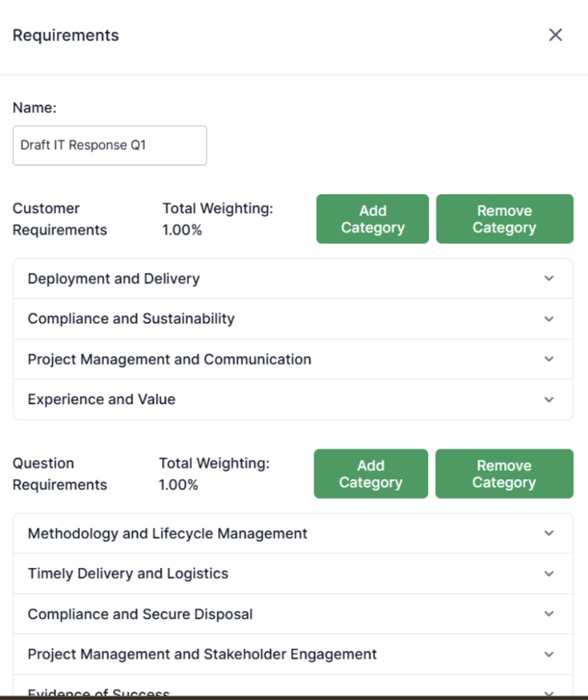Expand Methodology and Lifecycle Management chevron
The width and height of the screenshot is (588, 700).
pyautogui.click(x=549, y=533)
